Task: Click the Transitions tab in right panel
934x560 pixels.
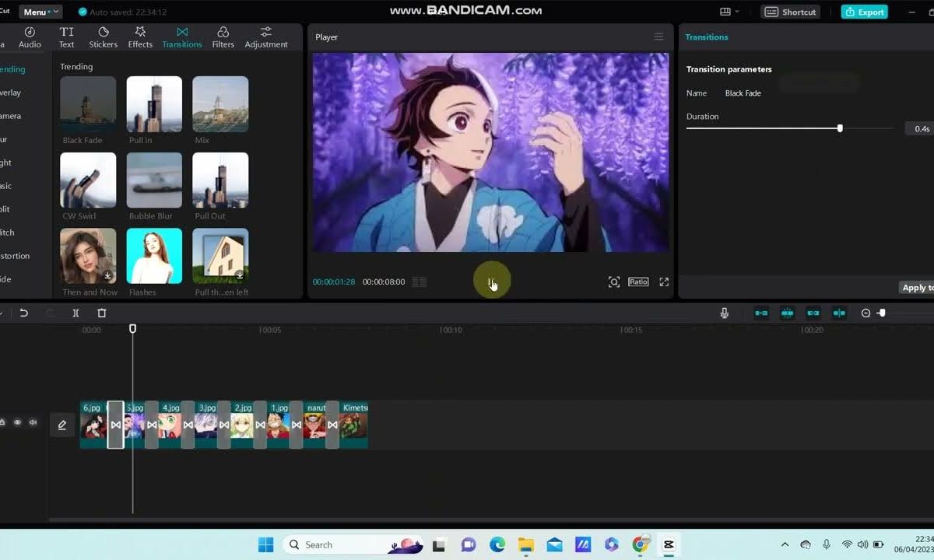Action: [x=707, y=37]
